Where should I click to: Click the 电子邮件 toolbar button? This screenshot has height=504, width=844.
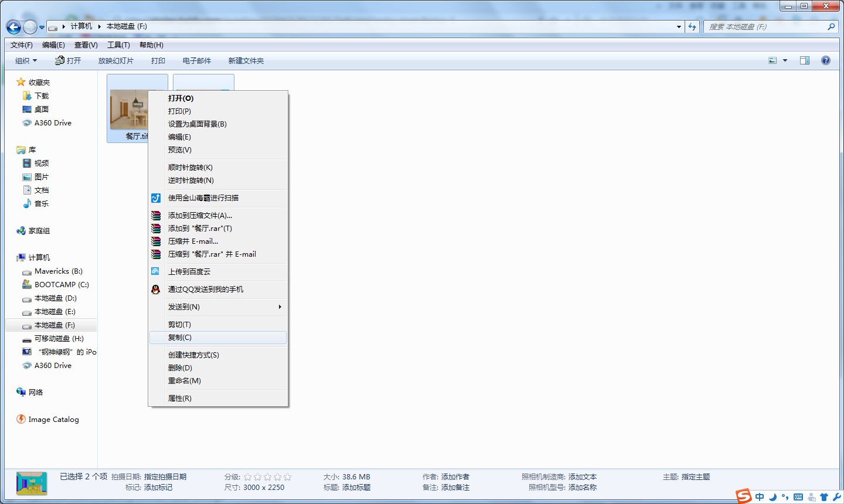(197, 60)
